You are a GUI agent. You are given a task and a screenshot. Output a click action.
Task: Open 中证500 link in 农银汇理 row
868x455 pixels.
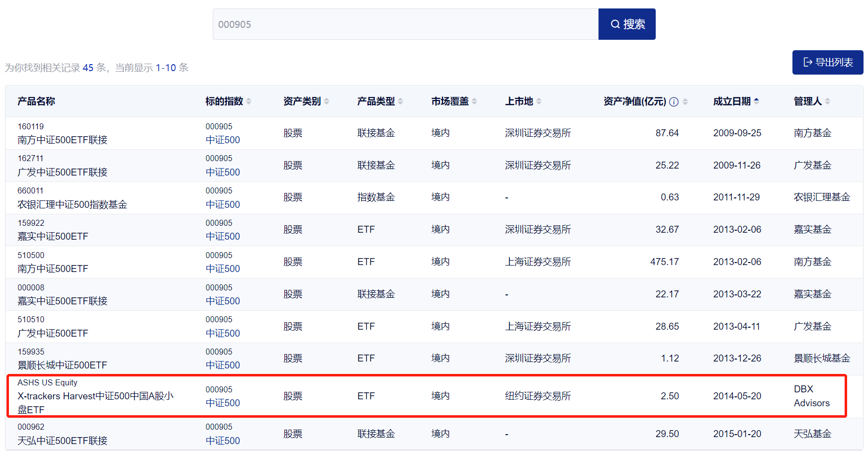[x=223, y=205]
